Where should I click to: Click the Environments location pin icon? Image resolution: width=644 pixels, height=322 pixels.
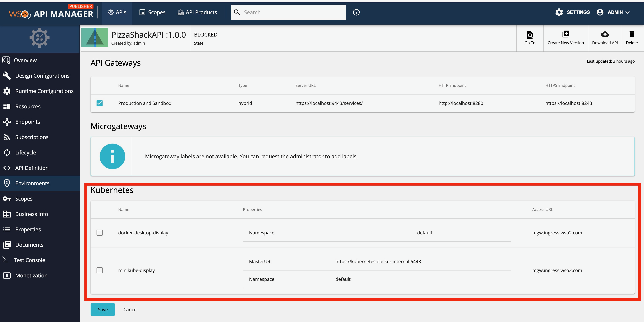click(7, 183)
